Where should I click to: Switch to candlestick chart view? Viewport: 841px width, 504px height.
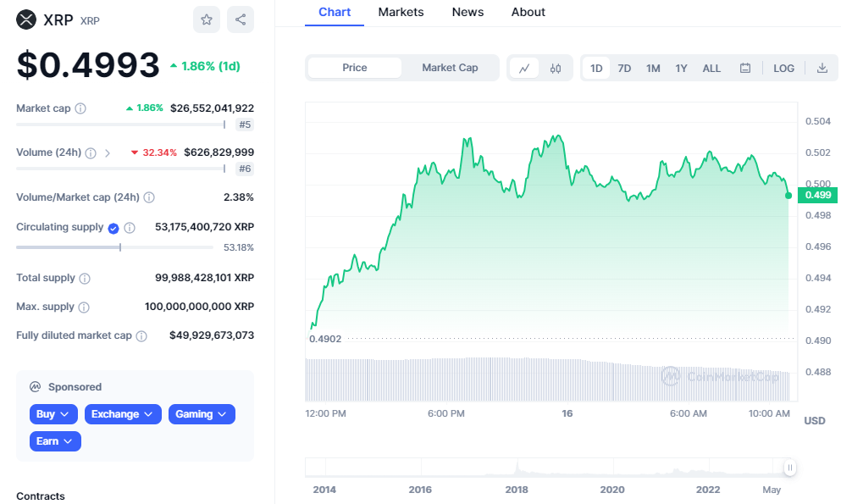click(556, 68)
